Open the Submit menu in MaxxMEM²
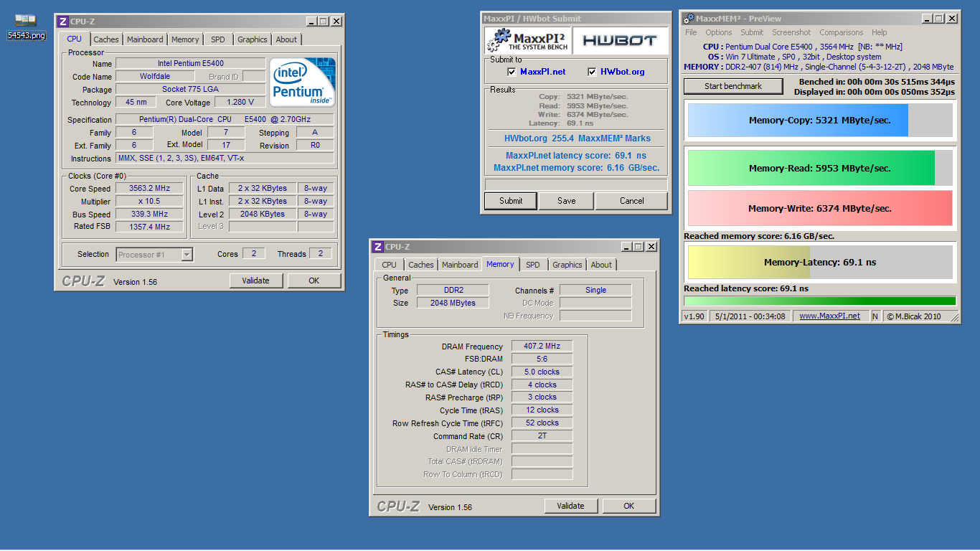This screenshot has height=551, width=980. (752, 32)
